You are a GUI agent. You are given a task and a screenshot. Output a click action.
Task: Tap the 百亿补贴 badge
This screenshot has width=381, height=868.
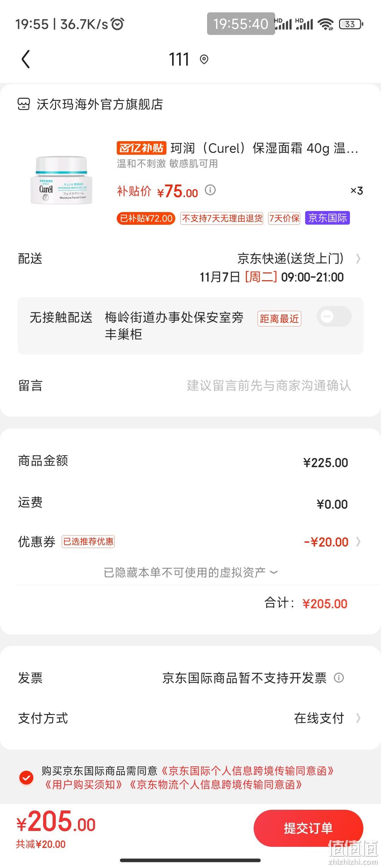coord(141,148)
